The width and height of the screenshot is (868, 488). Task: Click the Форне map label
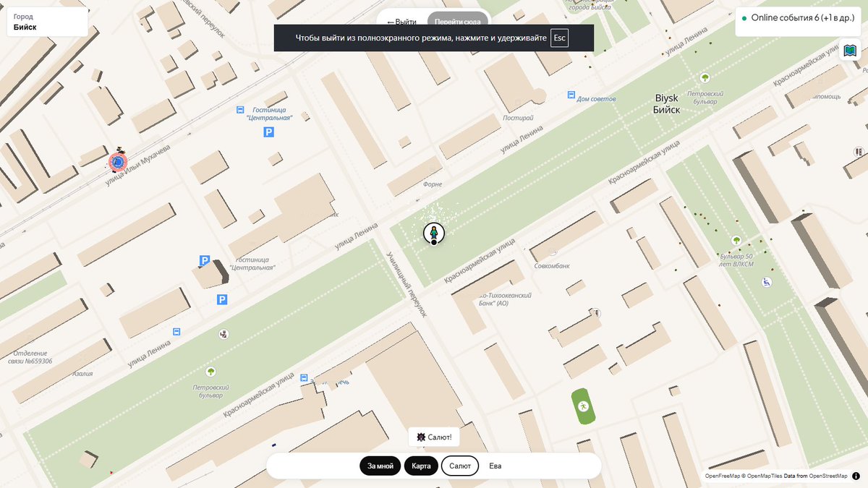[432, 184]
